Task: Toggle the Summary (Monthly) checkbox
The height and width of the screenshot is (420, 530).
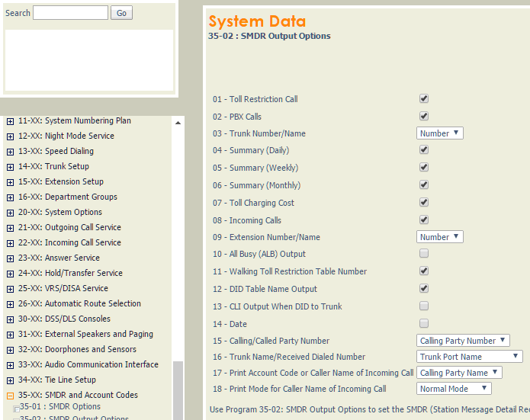Action: [424, 184]
